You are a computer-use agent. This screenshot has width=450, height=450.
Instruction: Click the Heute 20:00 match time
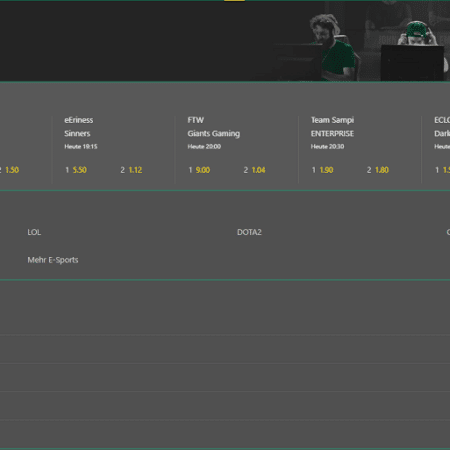coord(204,146)
